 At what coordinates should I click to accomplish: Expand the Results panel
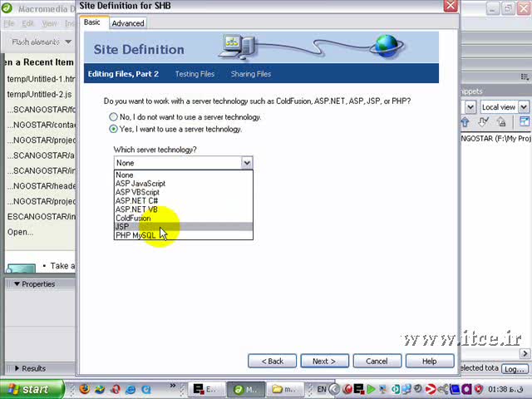(17, 368)
